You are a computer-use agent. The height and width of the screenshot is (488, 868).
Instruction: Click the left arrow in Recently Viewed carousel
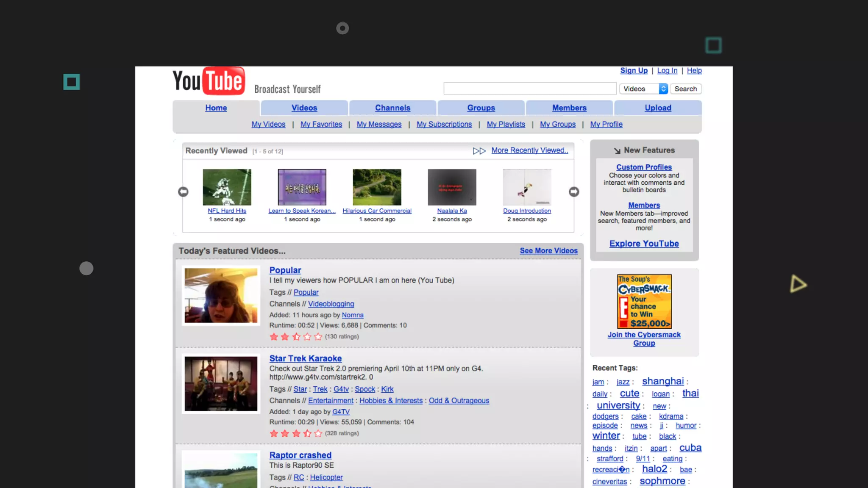click(x=183, y=192)
